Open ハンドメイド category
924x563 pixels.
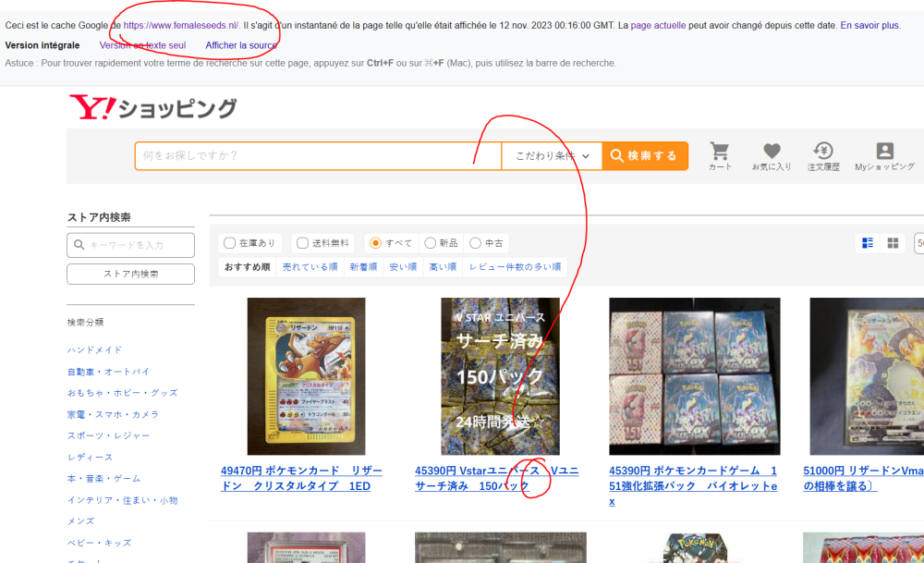click(x=95, y=350)
